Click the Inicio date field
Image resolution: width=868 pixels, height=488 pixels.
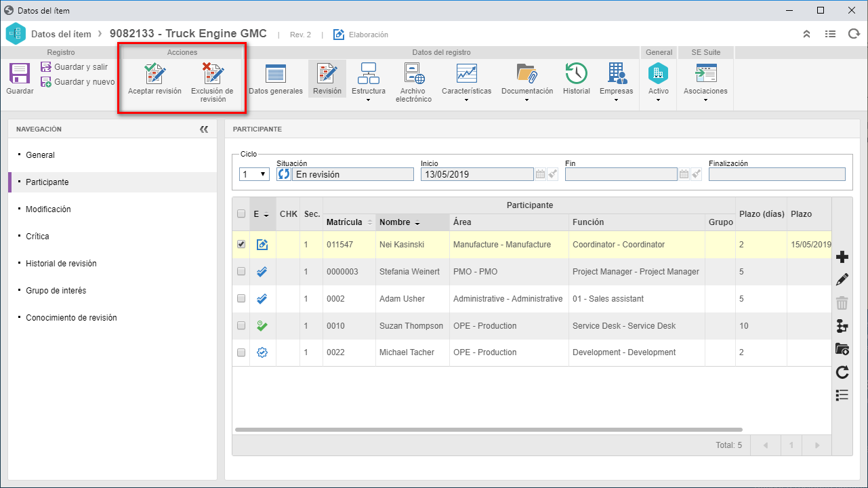click(477, 174)
